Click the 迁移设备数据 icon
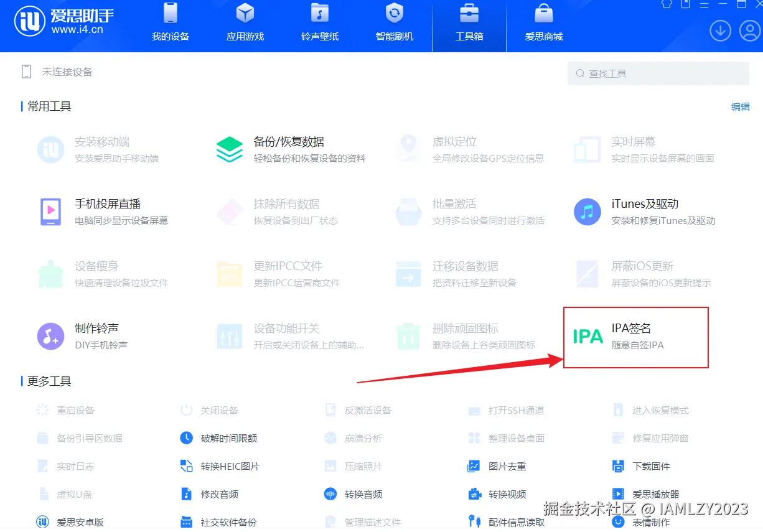This screenshot has width=763, height=532. pos(408,274)
